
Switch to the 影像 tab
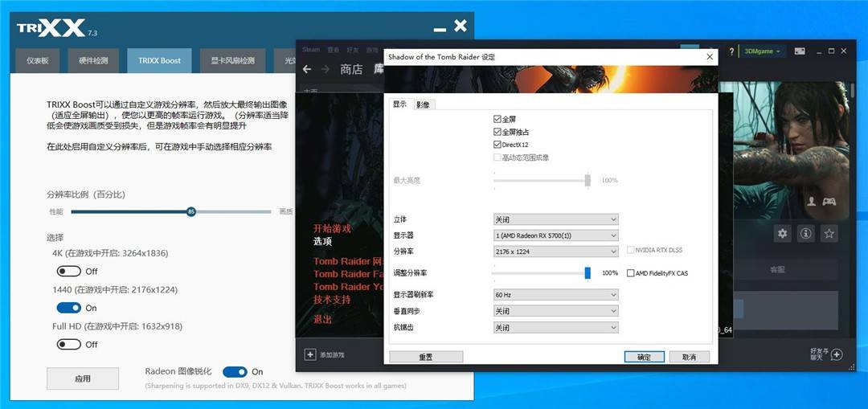(423, 104)
